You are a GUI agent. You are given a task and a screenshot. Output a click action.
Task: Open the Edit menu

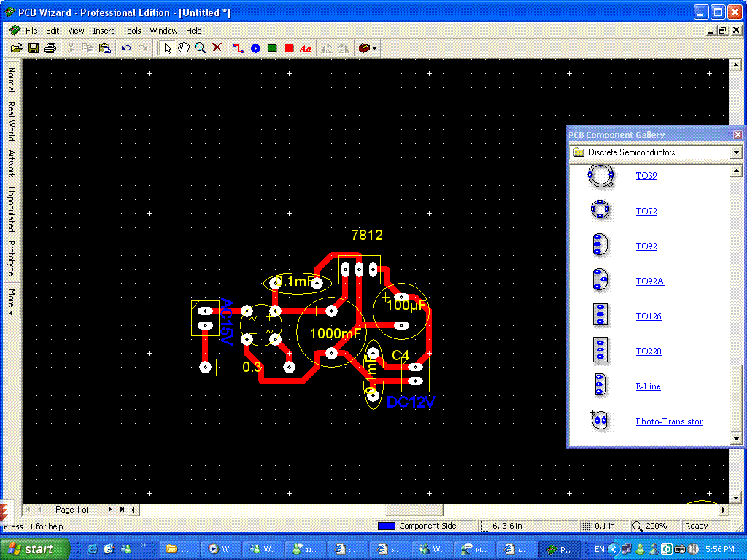[53, 31]
